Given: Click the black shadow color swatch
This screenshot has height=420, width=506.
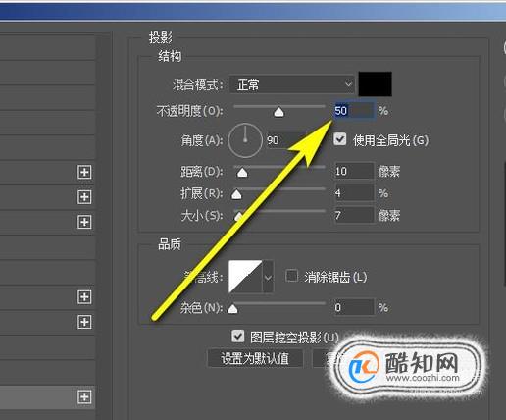Looking at the screenshot, I should (x=376, y=84).
